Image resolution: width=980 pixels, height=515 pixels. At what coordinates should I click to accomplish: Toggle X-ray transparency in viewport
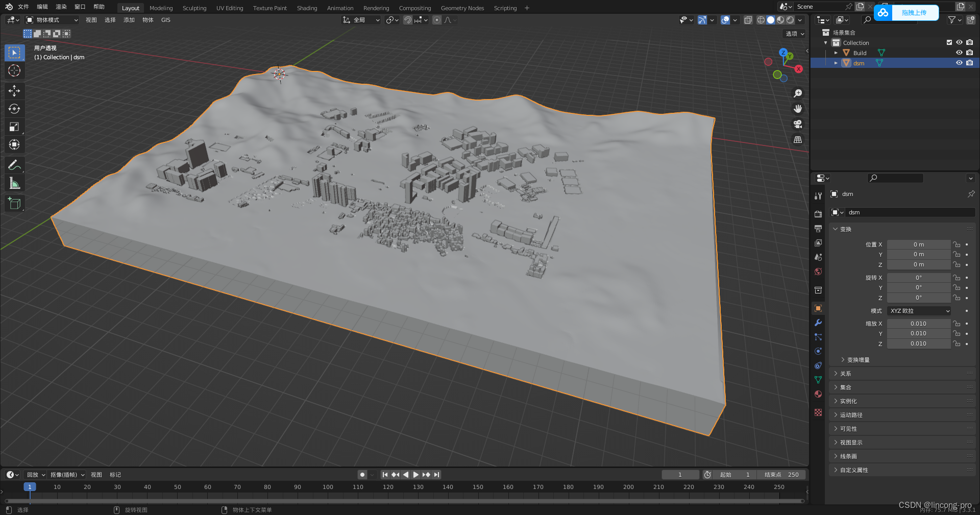pos(748,20)
